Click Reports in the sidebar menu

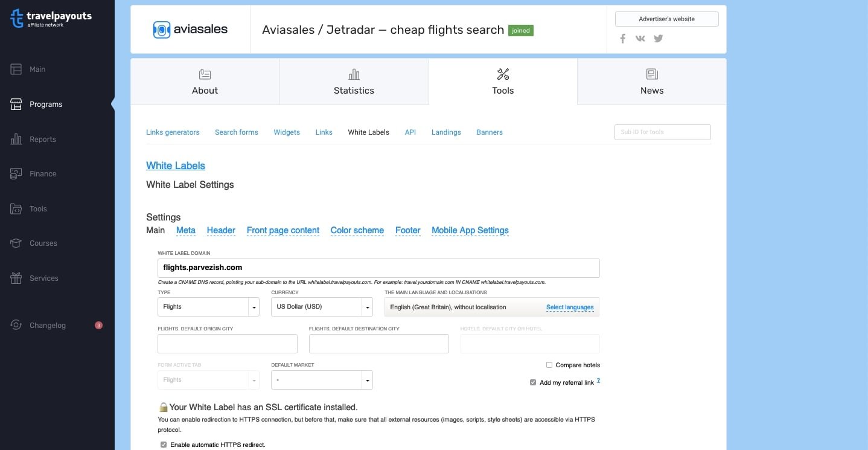point(43,140)
